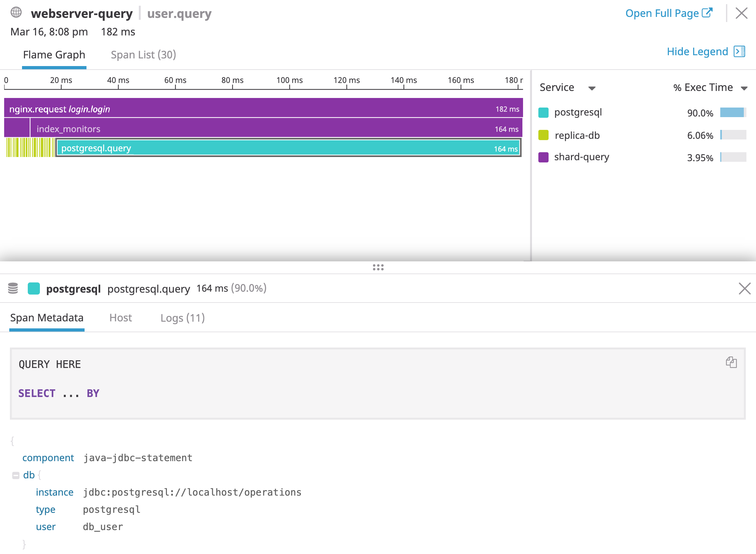Click the teal square beside postgresql in detail header

tap(34, 288)
